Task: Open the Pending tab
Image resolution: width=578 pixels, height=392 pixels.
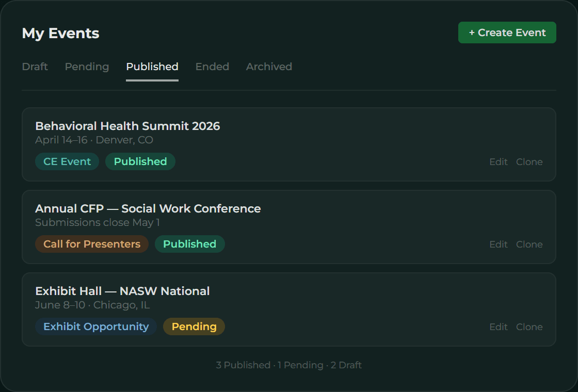Action: [x=87, y=67]
